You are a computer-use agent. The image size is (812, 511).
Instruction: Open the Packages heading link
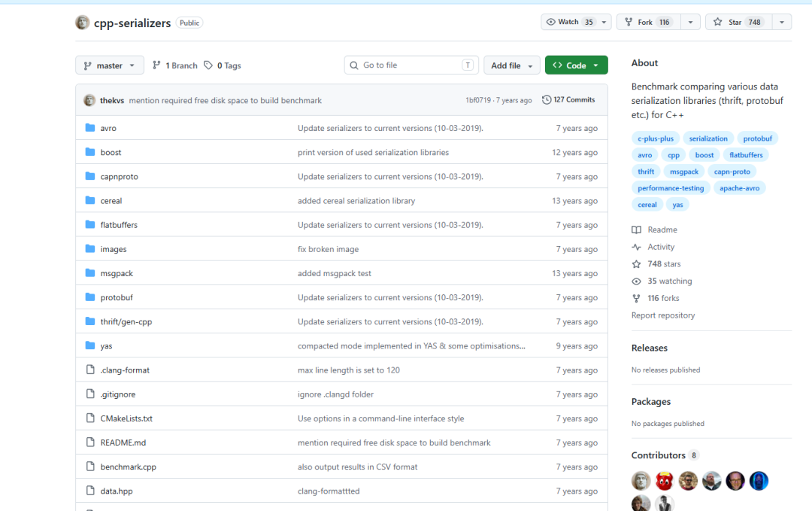point(651,402)
